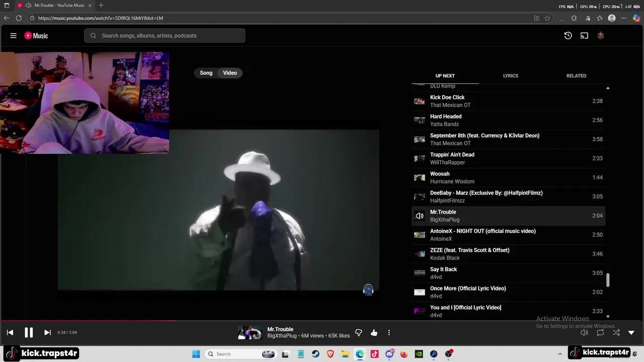Play DeeBaby - Marz from the queue

point(508,197)
